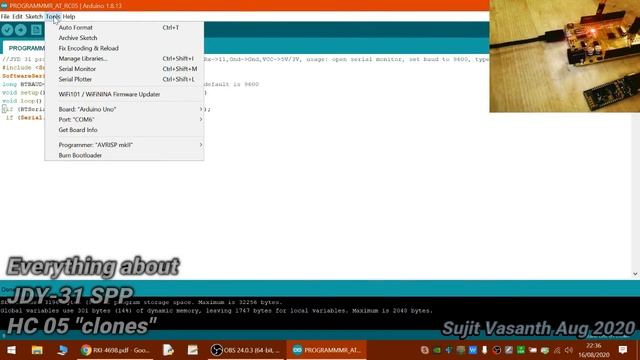Switch to OBS 24.0.3 in the taskbar
This screenshot has width=640, height=360.
tap(245, 350)
